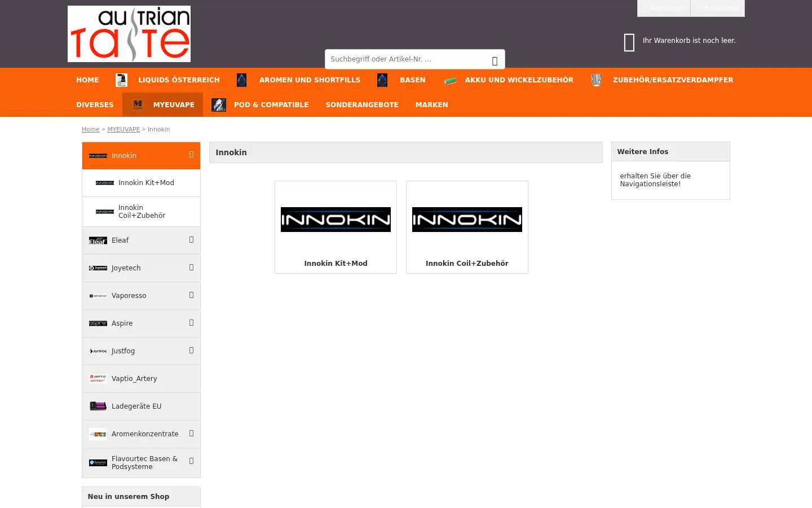The height and width of the screenshot is (508, 812).
Task: Click the Austrian Taste logo
Action: tap(129, 34)
